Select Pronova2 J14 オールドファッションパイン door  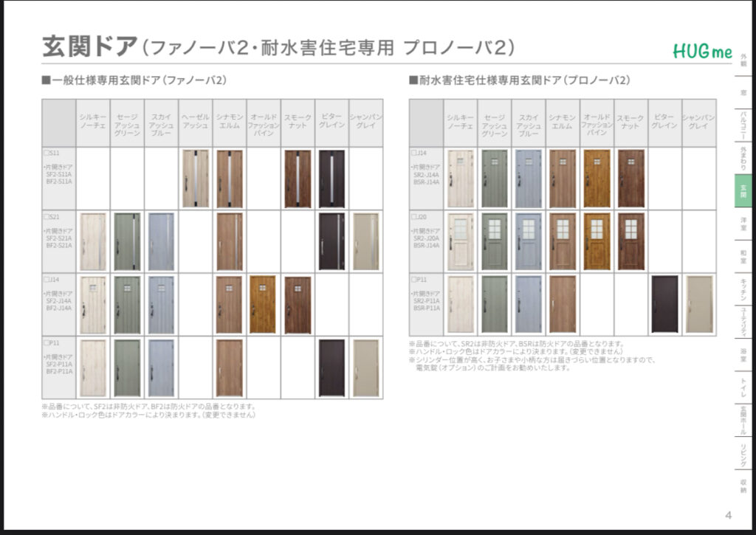point(597,179)
